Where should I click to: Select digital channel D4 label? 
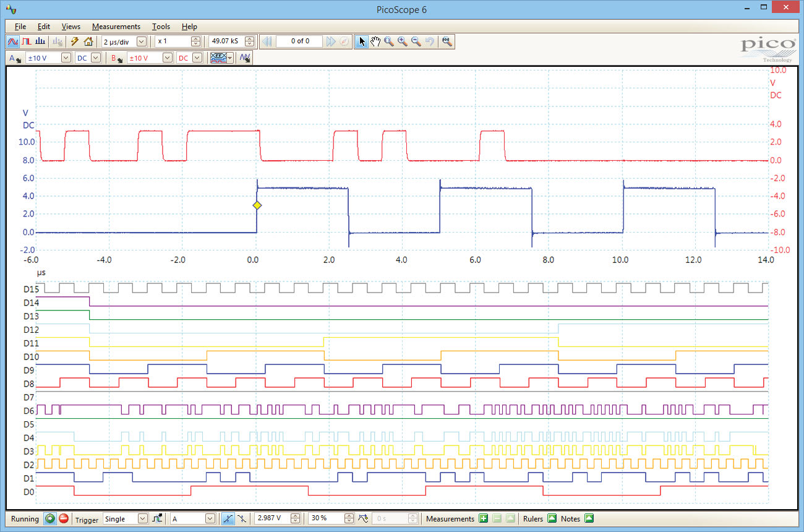(x=29, y=437)
